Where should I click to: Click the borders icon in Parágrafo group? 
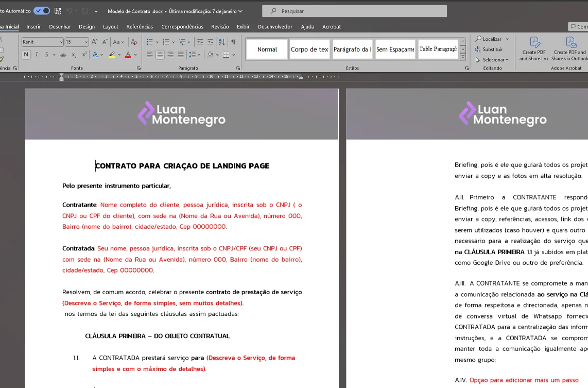226,55
